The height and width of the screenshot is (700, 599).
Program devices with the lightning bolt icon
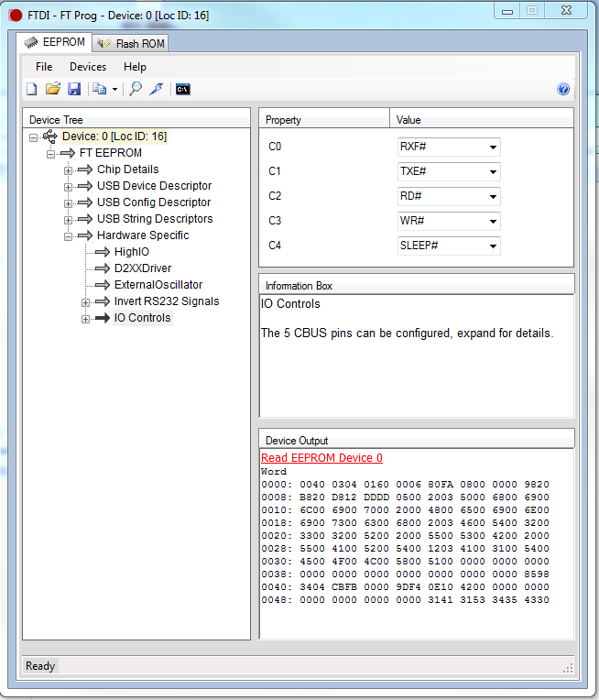tap(157, 89)
